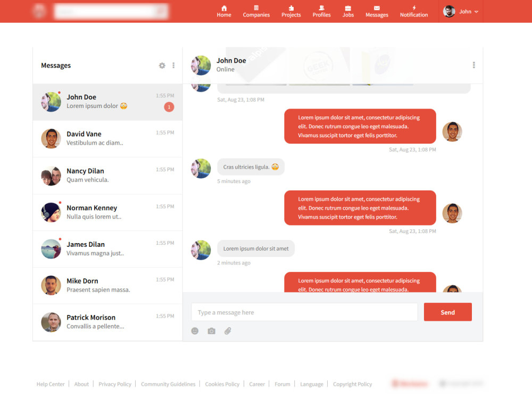
Task: Click the 'Online' status under John Doe
Action: (225, 69)
